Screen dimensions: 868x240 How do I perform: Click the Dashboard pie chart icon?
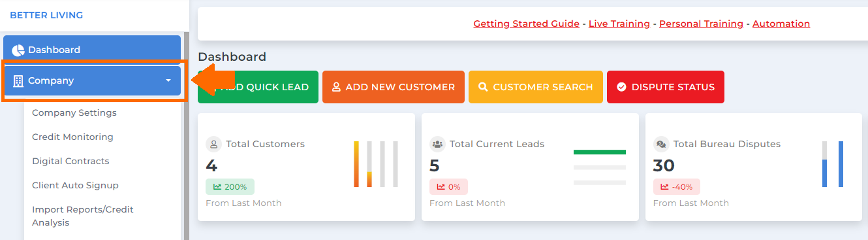click(18, 50)
